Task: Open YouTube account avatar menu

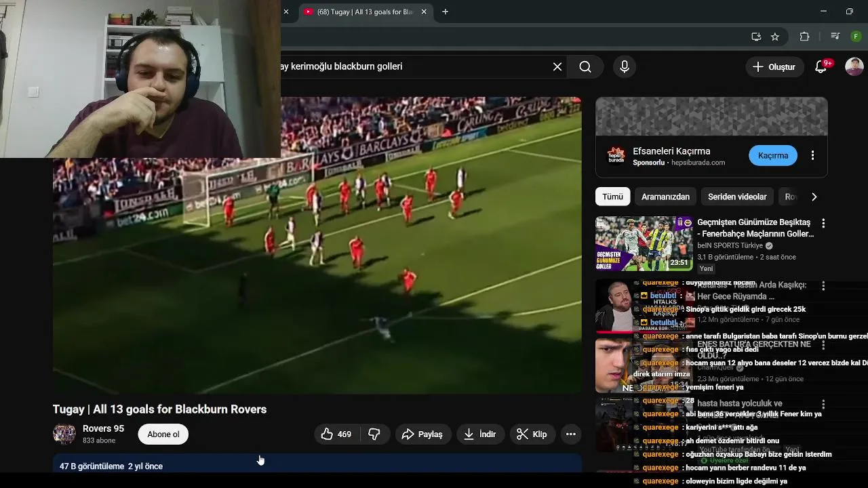Action: tap(854, 66)
